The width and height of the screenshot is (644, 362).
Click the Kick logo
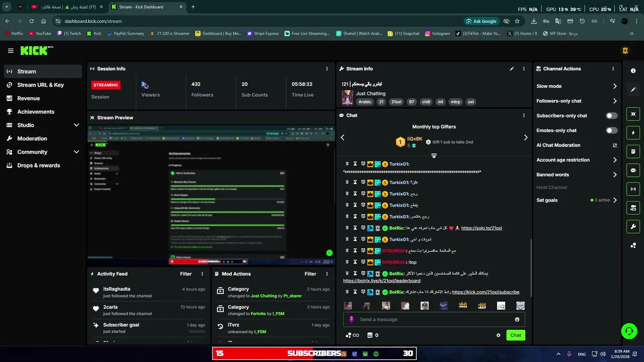[37, 51]
